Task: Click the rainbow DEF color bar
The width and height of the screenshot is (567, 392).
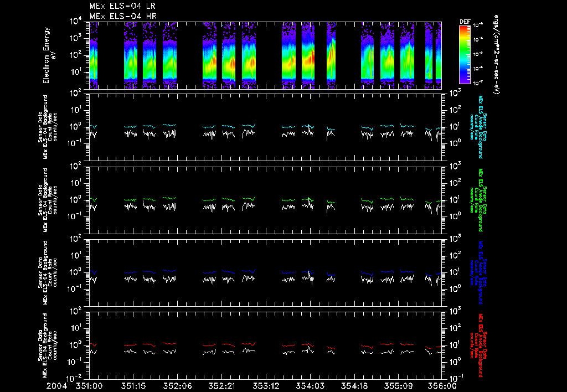Action: click(465, 55)
